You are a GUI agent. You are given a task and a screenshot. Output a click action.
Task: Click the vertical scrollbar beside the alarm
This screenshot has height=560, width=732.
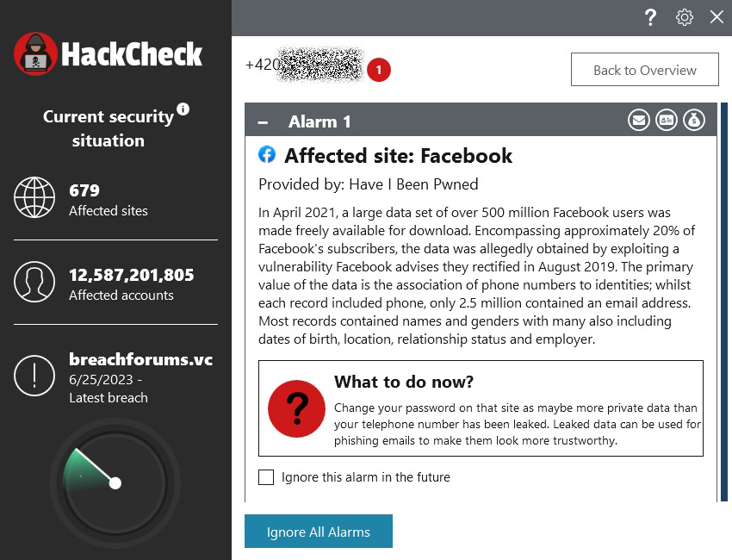pyautogui.click(x=723, y=302)
